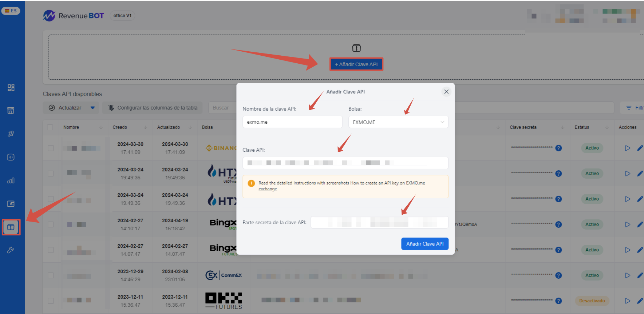Show secret key help for CommEX row
644x314 pixels.
click(x=558, y=275)
